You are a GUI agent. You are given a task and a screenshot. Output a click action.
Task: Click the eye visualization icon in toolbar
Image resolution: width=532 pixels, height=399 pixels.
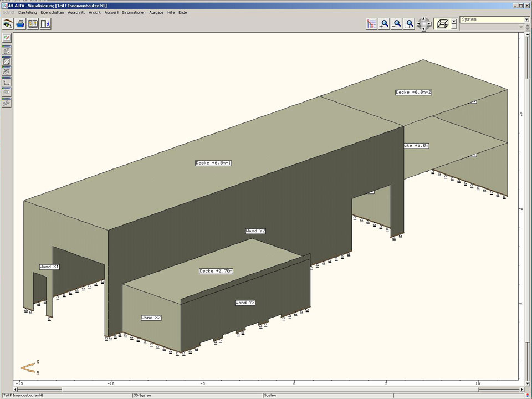(x=8, y=24)
